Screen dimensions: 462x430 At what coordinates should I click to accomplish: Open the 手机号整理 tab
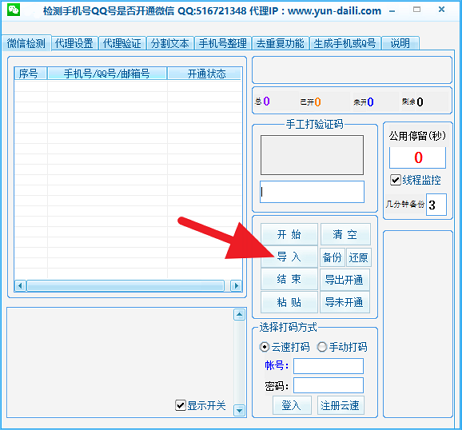coord(223,43)
